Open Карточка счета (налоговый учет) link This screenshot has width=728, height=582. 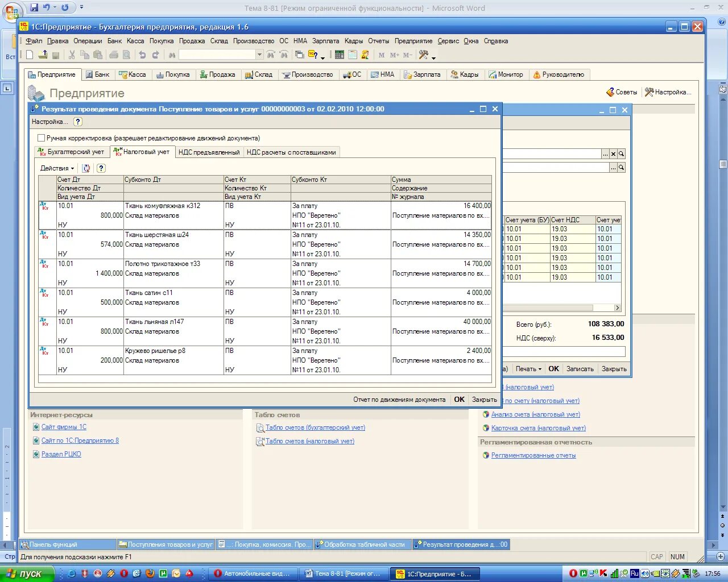539,428
